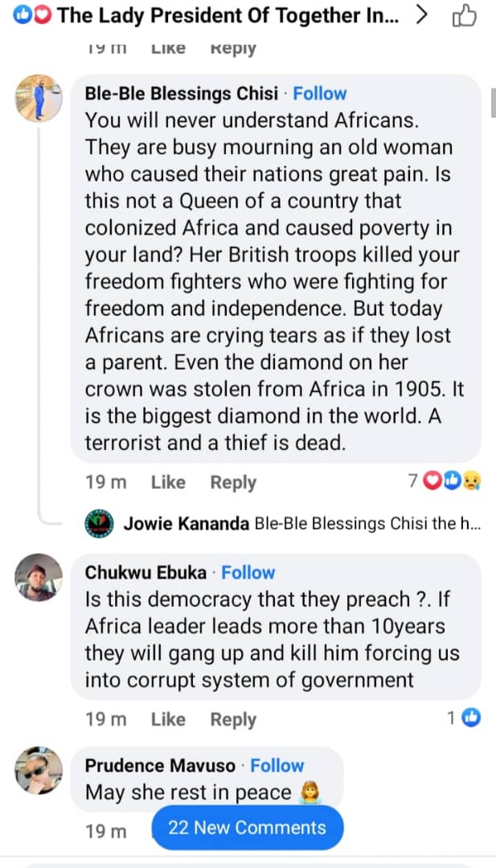
Task: Reply to Ble-Ble Blessings Chisi's comment
Action: [233, 482]
